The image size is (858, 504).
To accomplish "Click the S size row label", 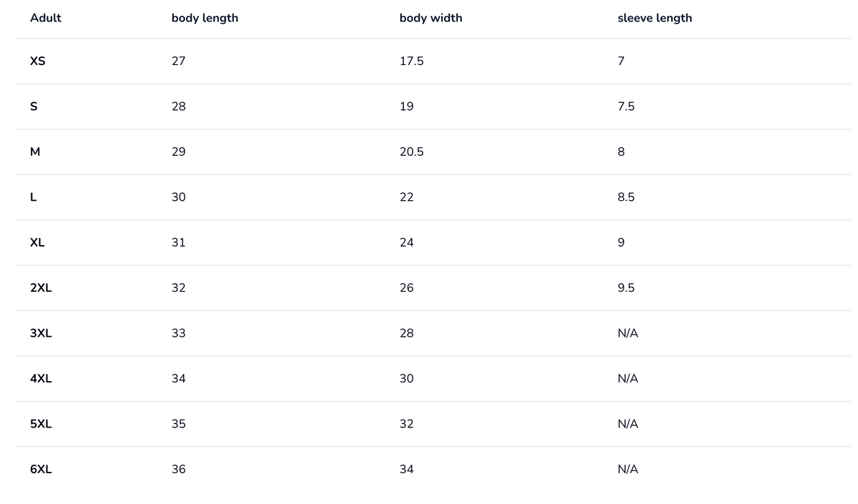I will [34, 107].
